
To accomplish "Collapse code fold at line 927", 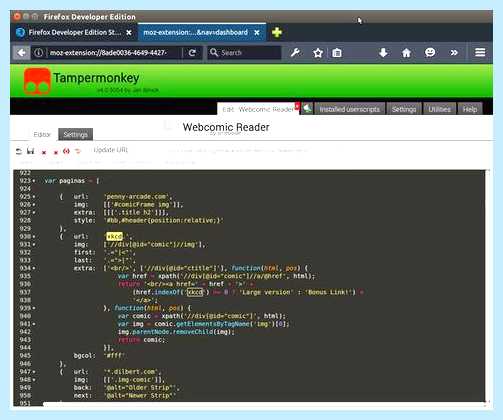I will [34, 213].
